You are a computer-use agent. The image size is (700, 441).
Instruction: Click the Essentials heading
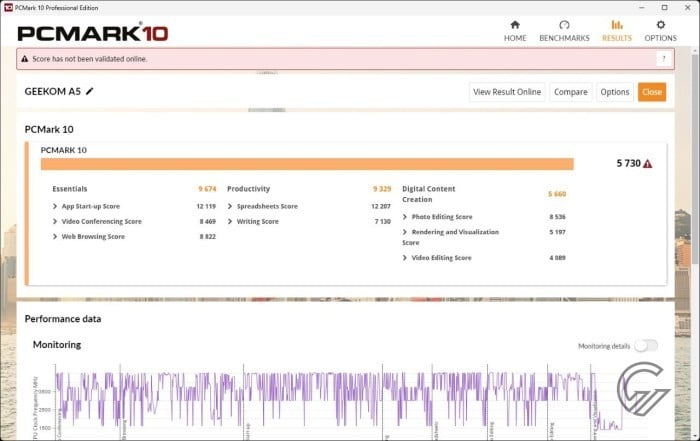pos(70,189)
